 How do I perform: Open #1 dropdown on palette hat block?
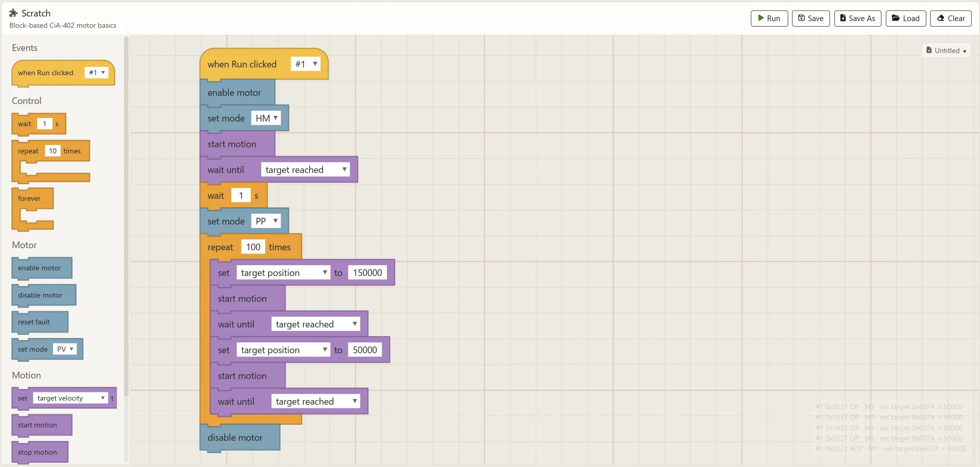[96, 73]
